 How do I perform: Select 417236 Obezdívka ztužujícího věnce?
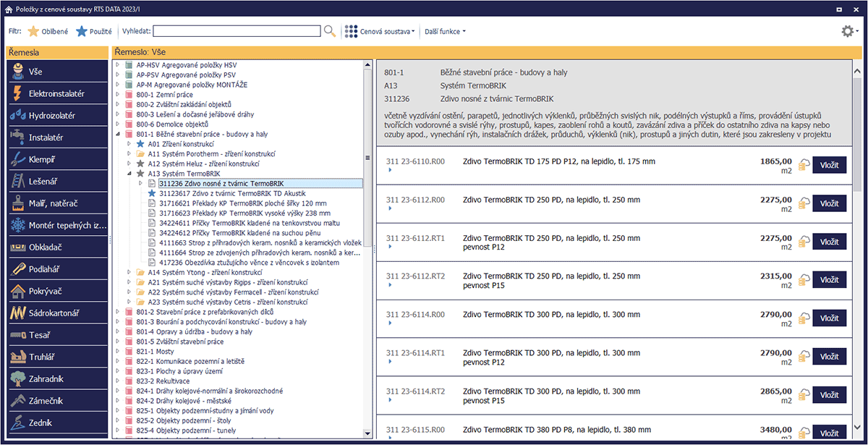250,263
